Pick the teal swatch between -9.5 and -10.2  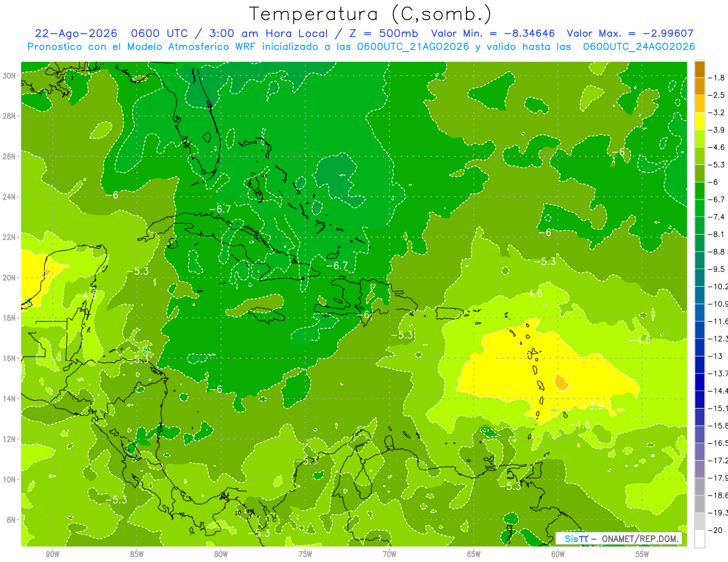pyautogui.click(x=699, y=278)
